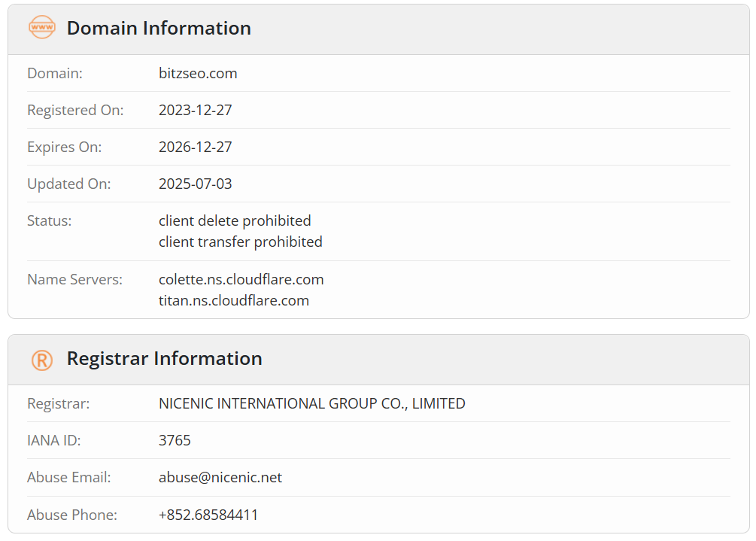Click name server titan.ns.cloudflare.com
This screenshot has width=756, height=541.
click(x=234, y=300)
